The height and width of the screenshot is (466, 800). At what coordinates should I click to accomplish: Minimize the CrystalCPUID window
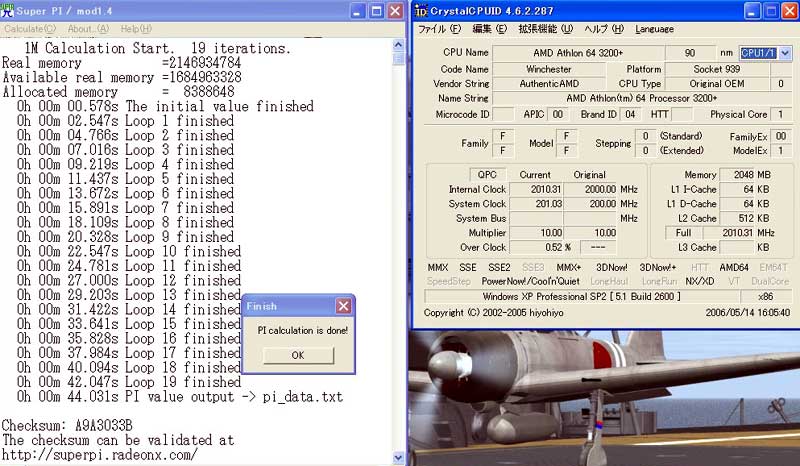coord(752,11)
